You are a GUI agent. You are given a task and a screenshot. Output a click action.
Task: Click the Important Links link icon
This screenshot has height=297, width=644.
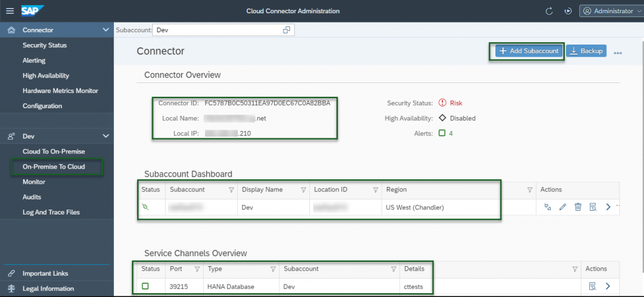pos(11,274)
